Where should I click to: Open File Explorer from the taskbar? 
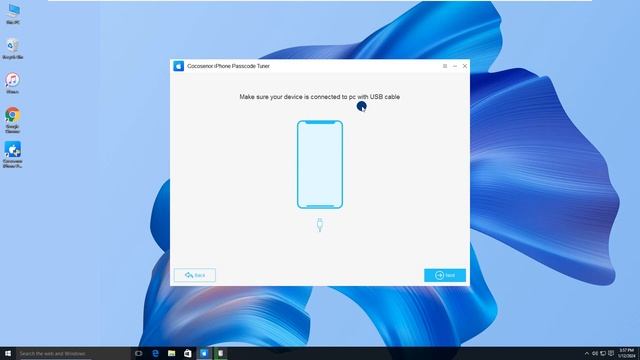(171, 353)
